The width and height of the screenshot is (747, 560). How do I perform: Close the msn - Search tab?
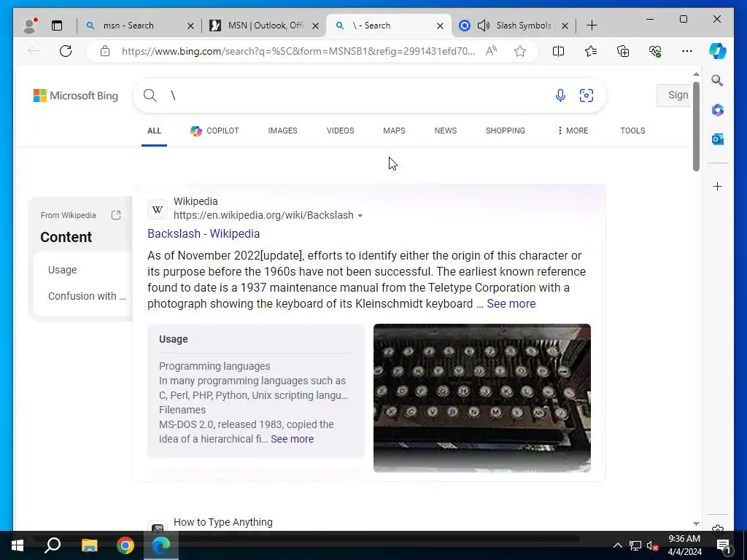tap(190, 26)
